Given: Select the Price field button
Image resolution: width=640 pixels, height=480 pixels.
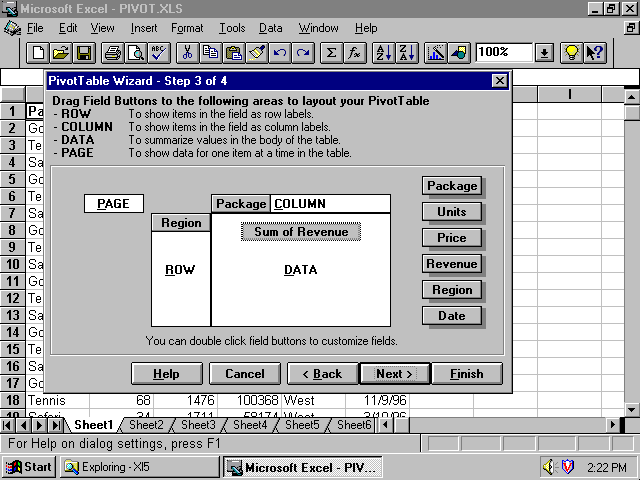Looking at the screenshot, I should 452,238.
